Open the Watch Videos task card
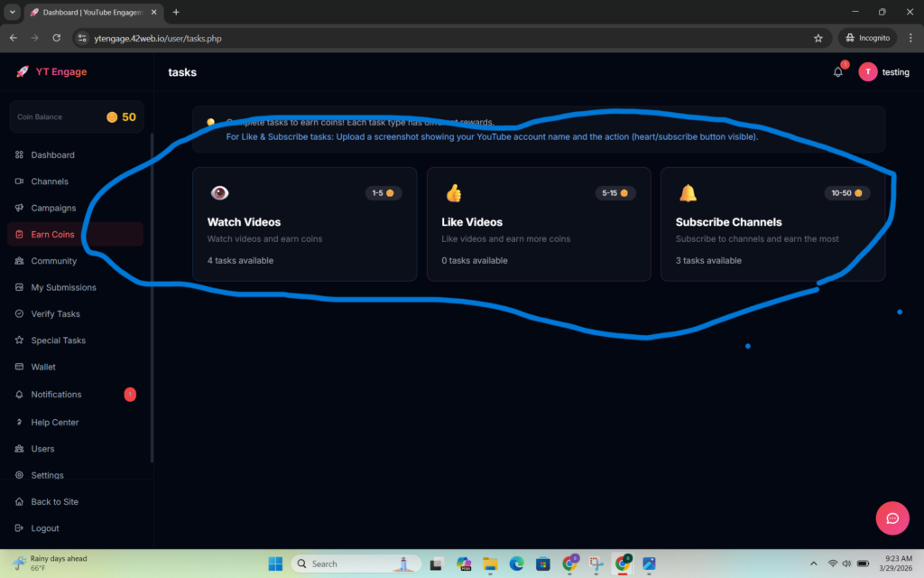This screenshot has height=578, width=924. tap(304, 224)
